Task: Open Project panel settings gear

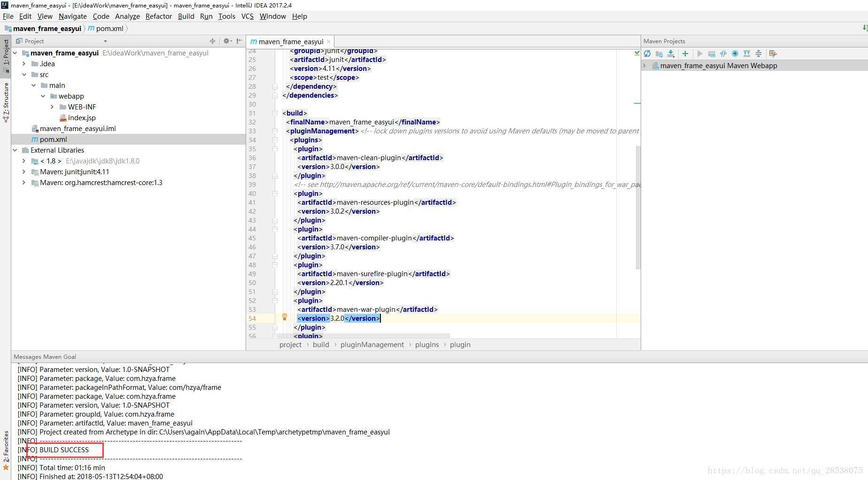Action: tap(227, 41)
